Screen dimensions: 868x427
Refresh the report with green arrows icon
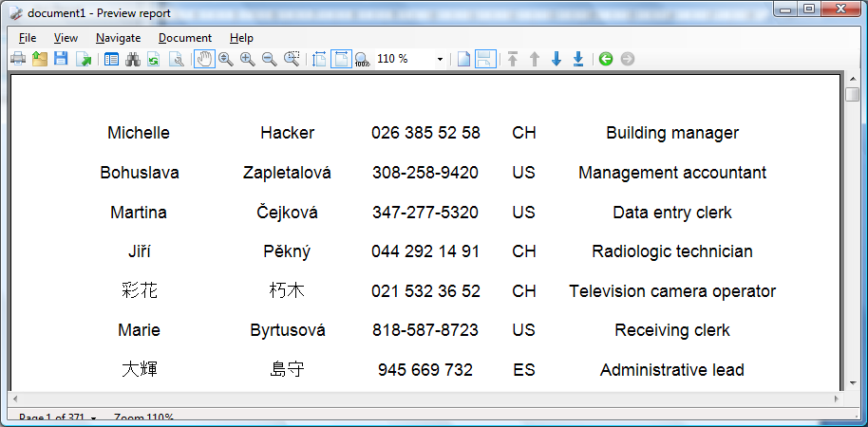[x=154, y=59]
